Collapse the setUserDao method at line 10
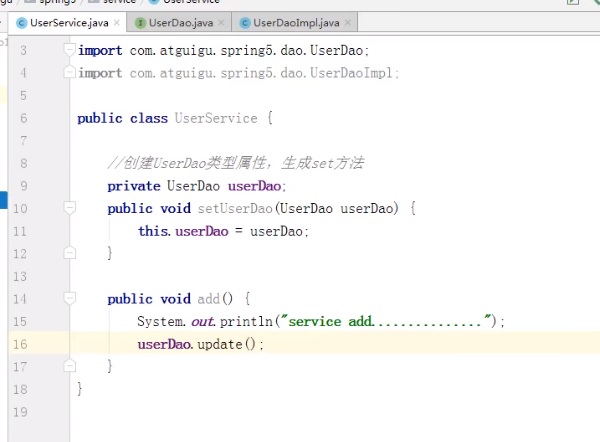600x442 pixels. click(69, 208)
